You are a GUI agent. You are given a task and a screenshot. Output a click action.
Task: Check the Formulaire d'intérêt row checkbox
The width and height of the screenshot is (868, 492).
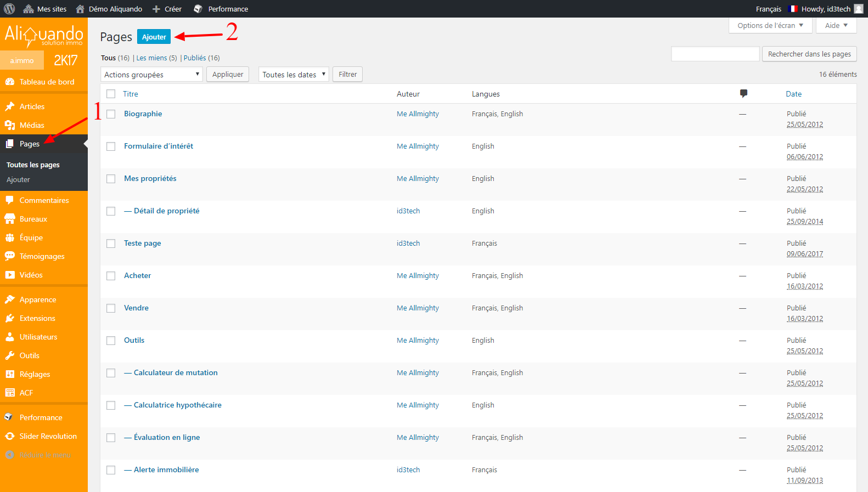tap(111, 146)
